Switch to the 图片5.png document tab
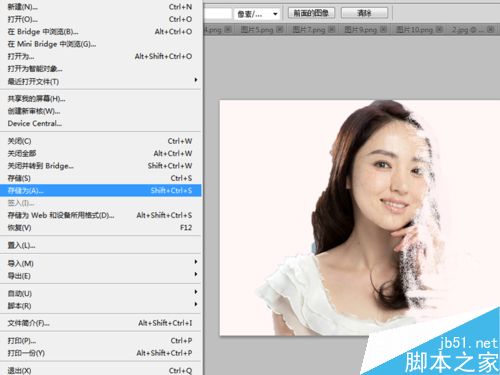Screen dimensions: 500x375 point(257,30)
